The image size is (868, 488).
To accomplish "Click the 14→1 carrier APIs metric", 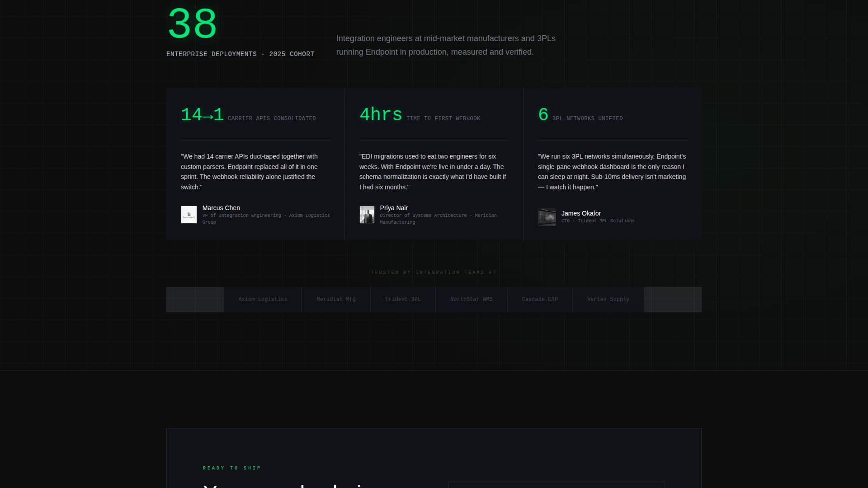I will pyautogui.click(x=202, y=115).
